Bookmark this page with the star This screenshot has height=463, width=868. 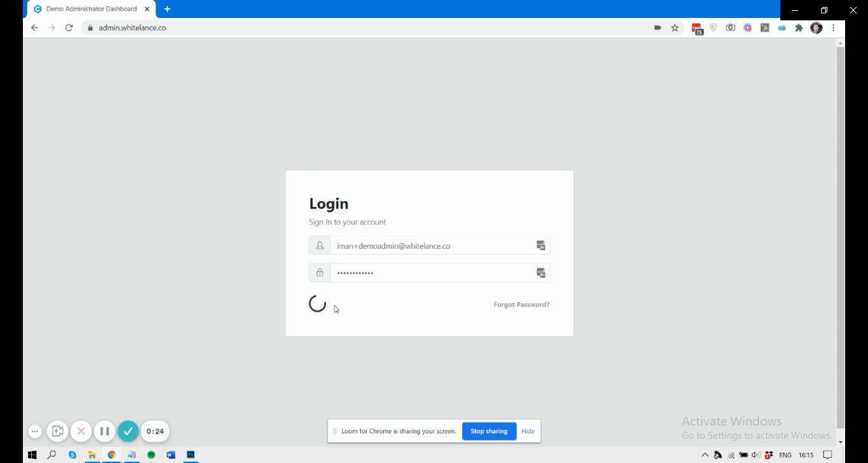coord(675,28)
